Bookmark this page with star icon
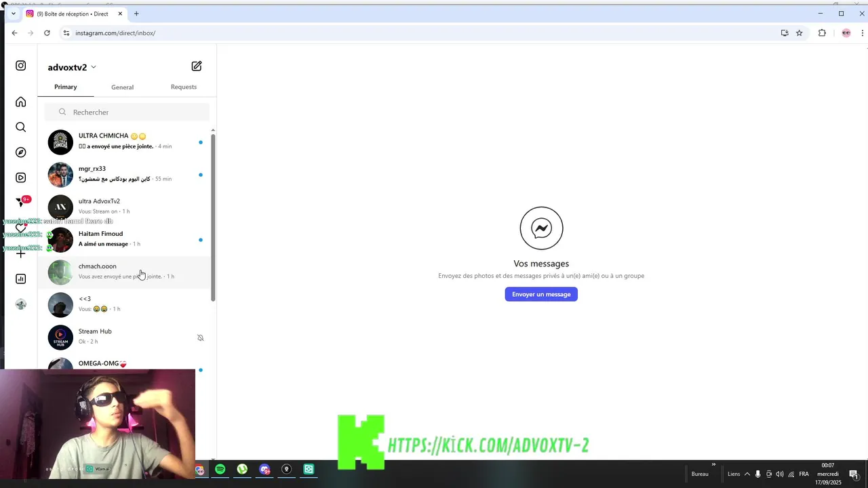 pos(800,33)
